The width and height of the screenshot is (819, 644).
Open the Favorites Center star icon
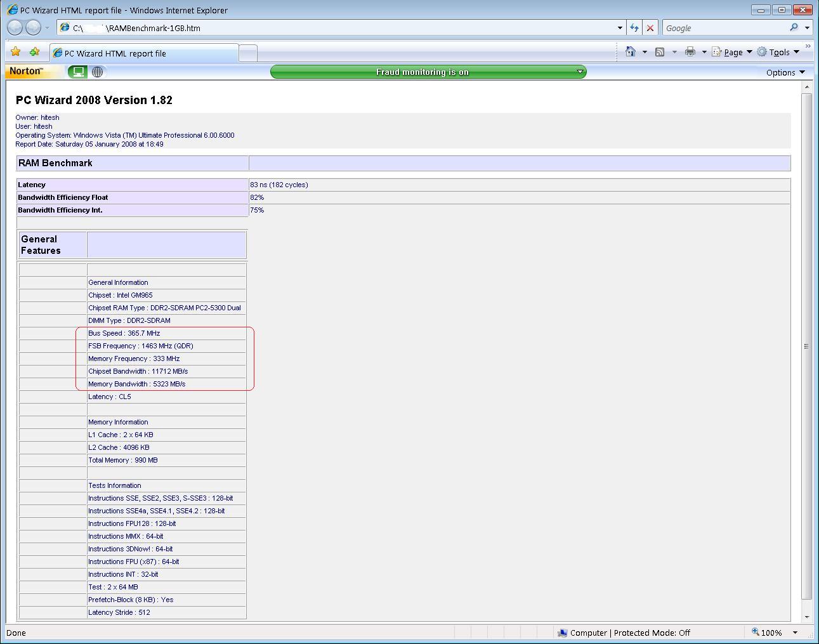coord(16,52)
